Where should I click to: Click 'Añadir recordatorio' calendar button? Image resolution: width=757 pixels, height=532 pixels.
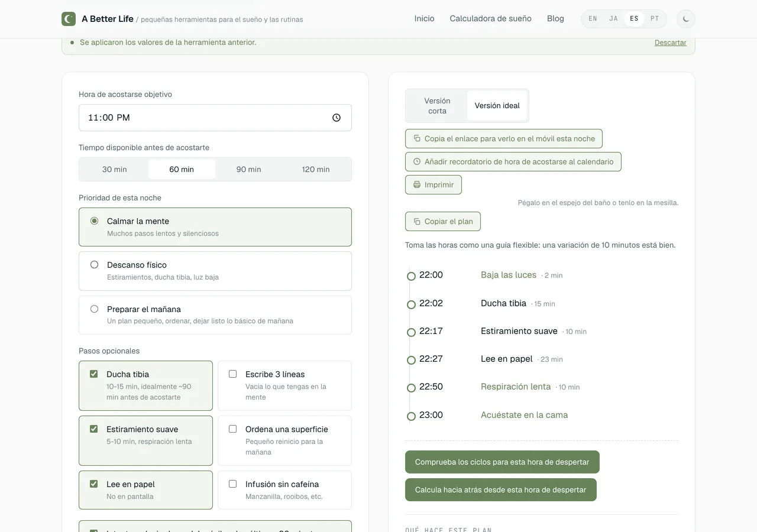(513, 162)
